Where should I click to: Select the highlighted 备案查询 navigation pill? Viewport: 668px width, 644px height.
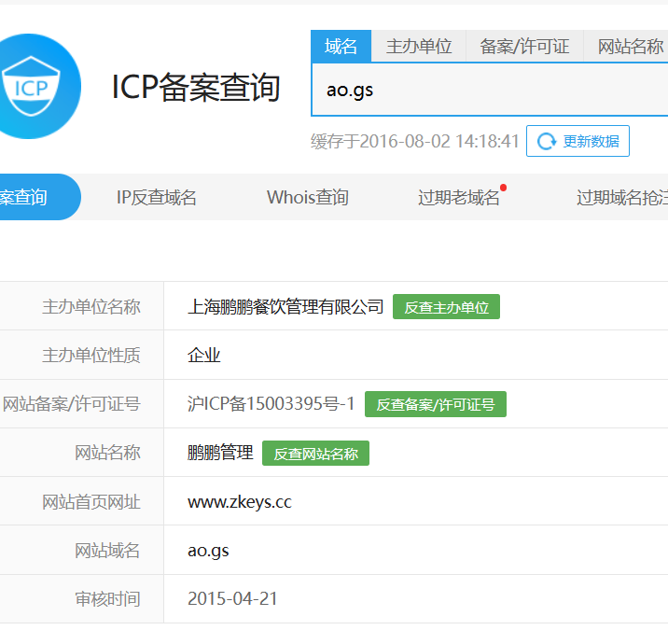(x=28, y=197)
